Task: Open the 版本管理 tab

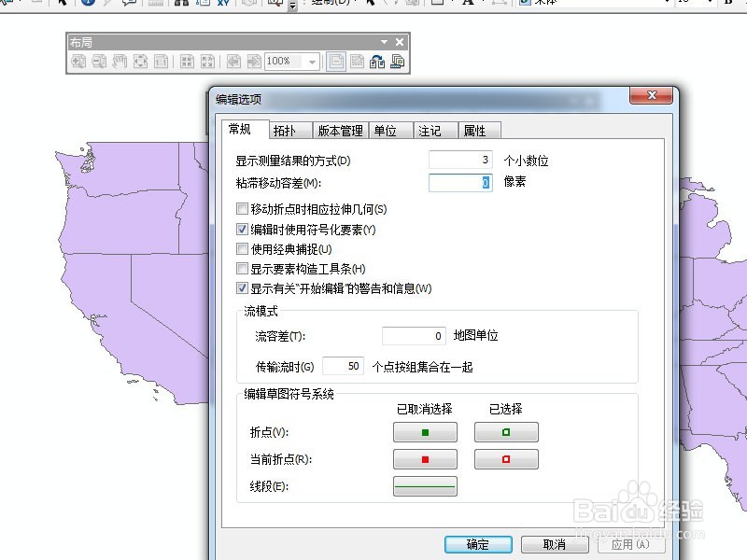Action: pos(341,131)
